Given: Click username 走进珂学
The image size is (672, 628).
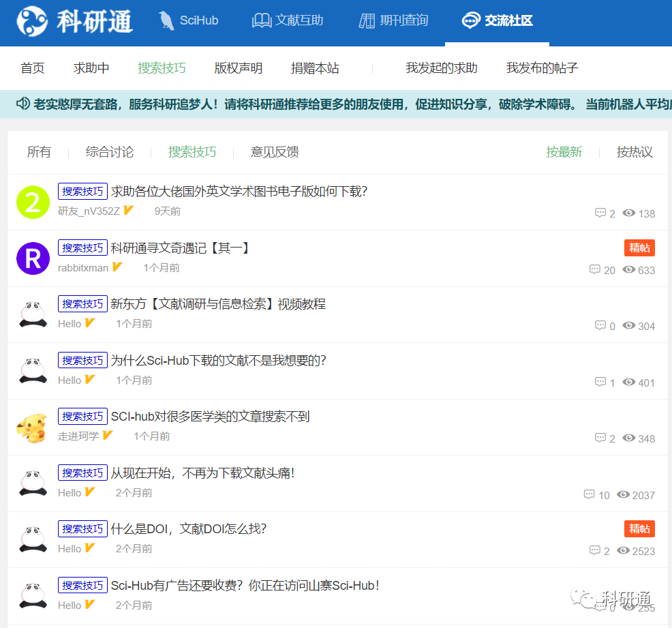Looking at the screenshot, I should tap(78, 436).
